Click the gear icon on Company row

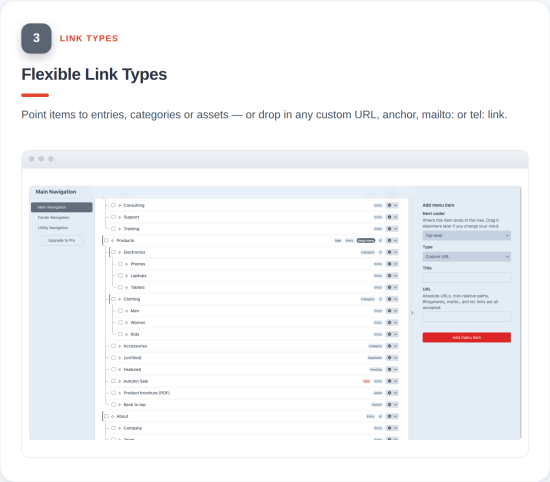[x=389, y=428]
